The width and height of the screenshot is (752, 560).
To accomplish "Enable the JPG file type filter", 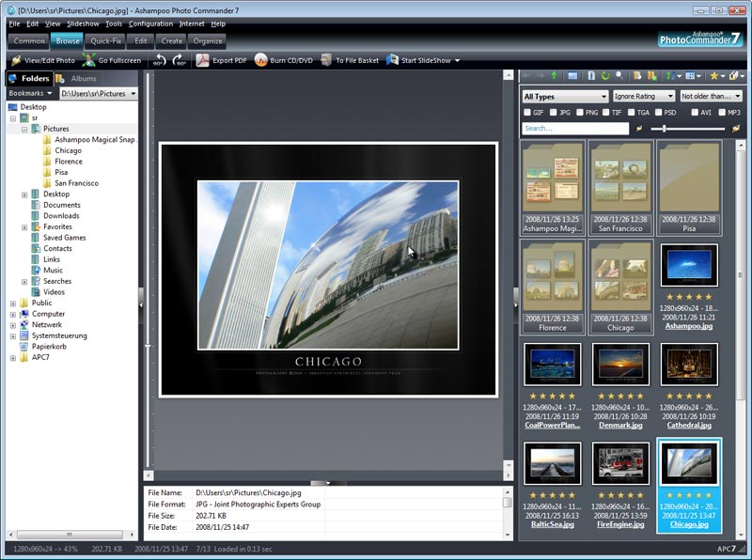I will (554, 111).
